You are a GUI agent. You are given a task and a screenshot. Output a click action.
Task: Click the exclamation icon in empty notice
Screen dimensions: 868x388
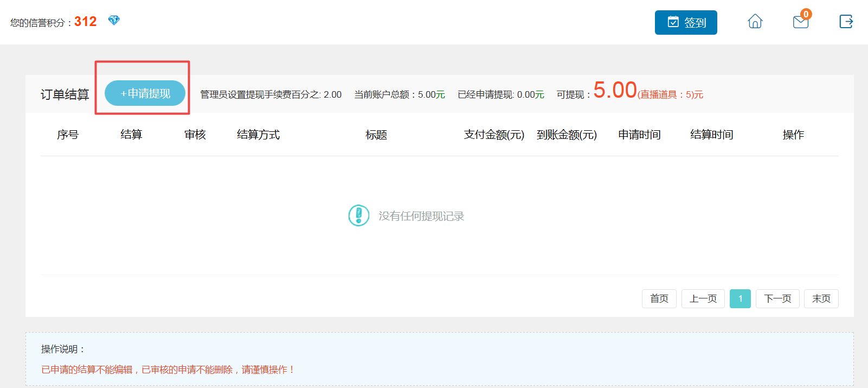(359, 215)
